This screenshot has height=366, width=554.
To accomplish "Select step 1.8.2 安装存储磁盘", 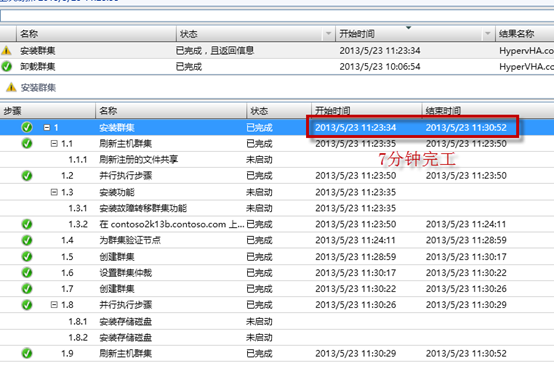I will tap(277, 337).
